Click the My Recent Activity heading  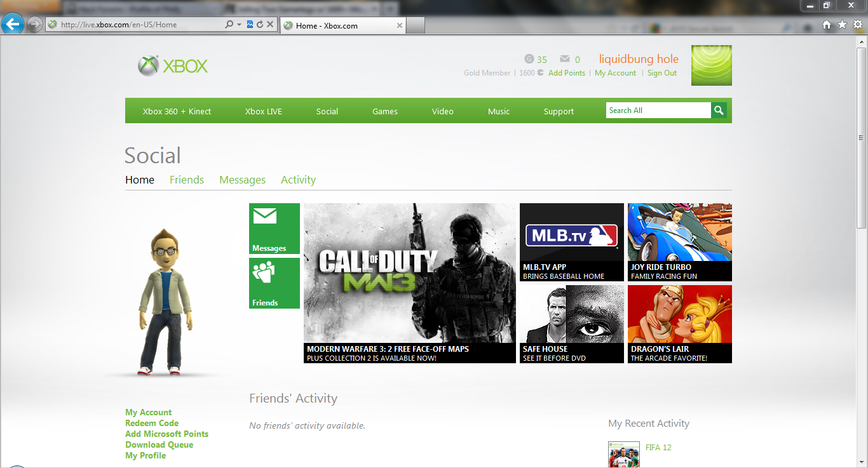[649, 424]
